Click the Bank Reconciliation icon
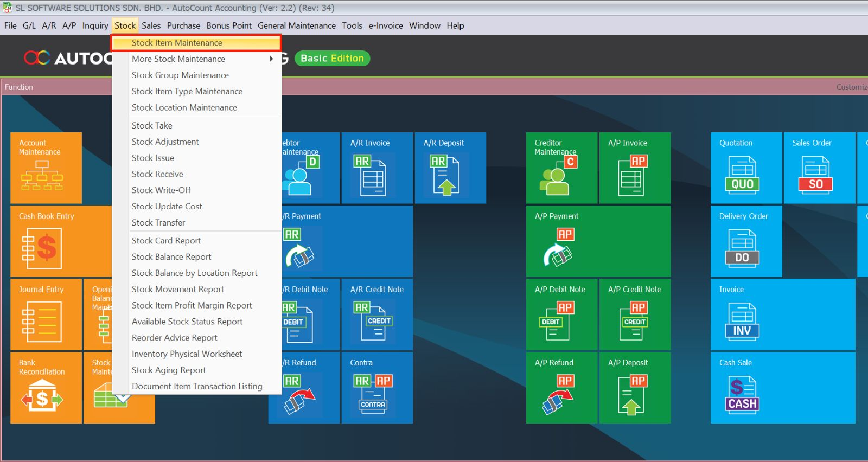This screenshot has width=868, height=462. [42, 395]
